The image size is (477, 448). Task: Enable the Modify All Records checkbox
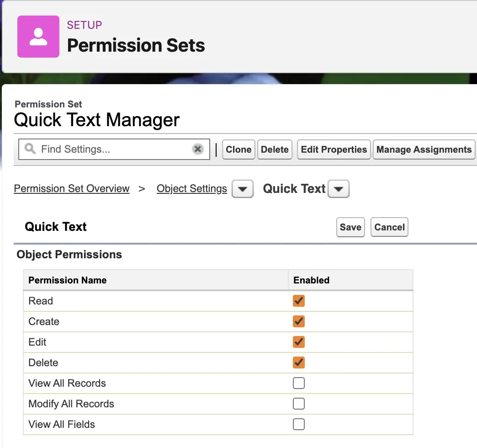point(299,404)
